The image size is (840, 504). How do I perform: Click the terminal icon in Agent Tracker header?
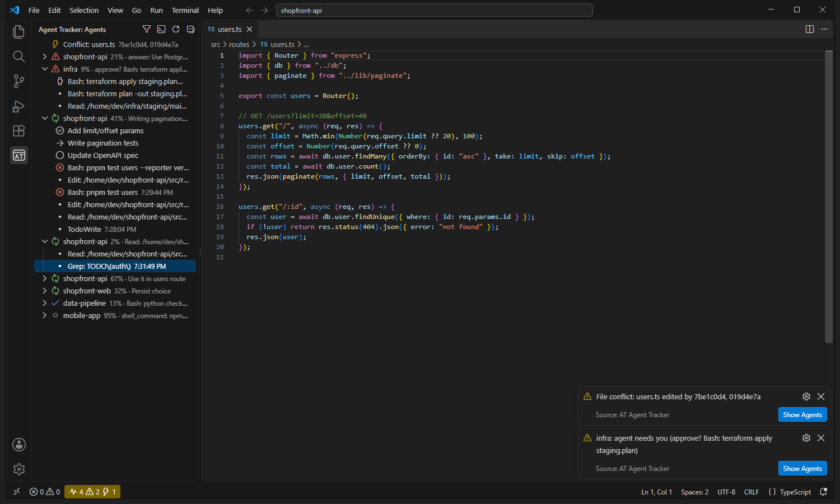pyautogui.click(x=161, y=29)
